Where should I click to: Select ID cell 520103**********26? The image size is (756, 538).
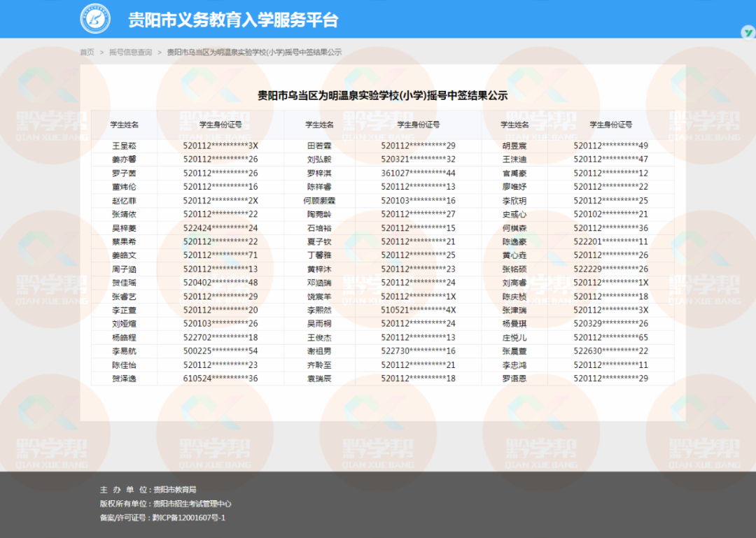[220, 323]
